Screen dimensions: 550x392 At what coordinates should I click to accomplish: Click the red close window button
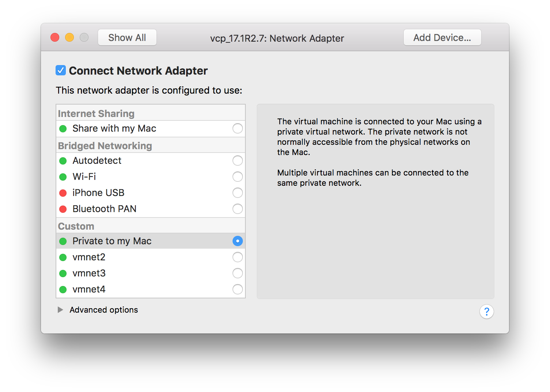[55, 37]
